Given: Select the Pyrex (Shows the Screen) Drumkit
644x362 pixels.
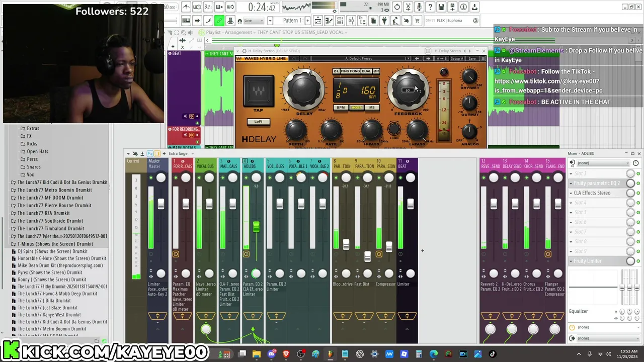Looking at the screenshot, I should 50,273.
